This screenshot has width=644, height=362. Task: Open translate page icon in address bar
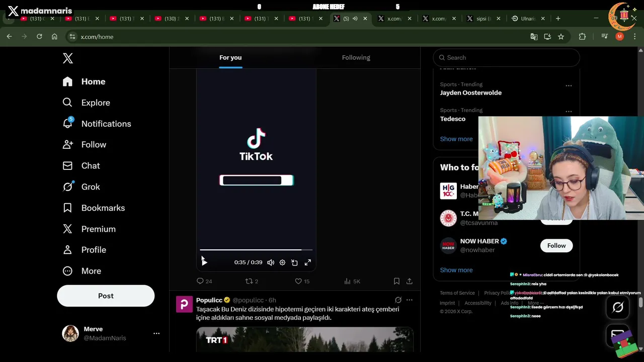point(534,37)
